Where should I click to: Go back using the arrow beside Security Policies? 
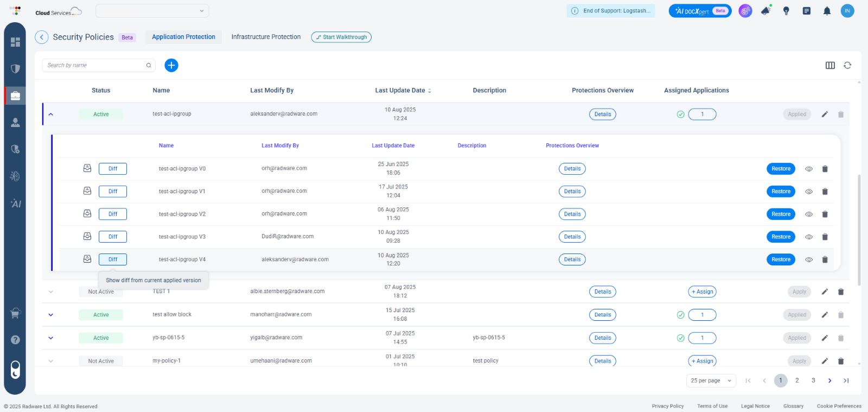[x=41, y=37]
